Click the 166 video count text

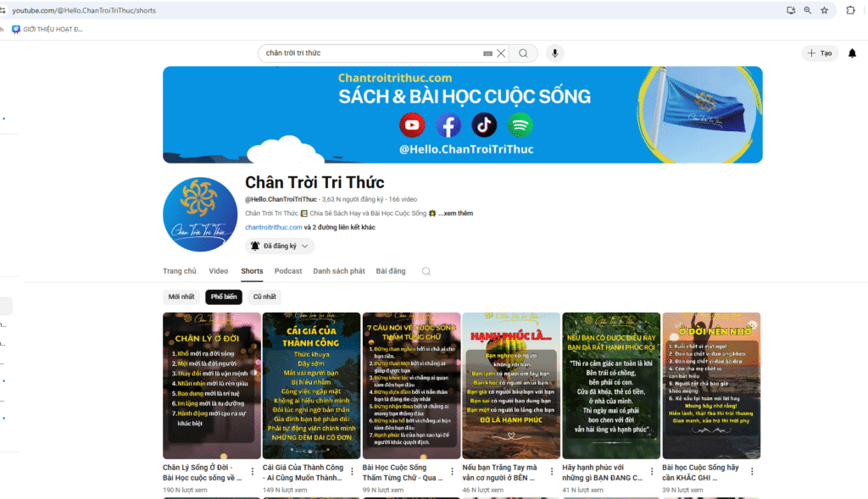403,199
